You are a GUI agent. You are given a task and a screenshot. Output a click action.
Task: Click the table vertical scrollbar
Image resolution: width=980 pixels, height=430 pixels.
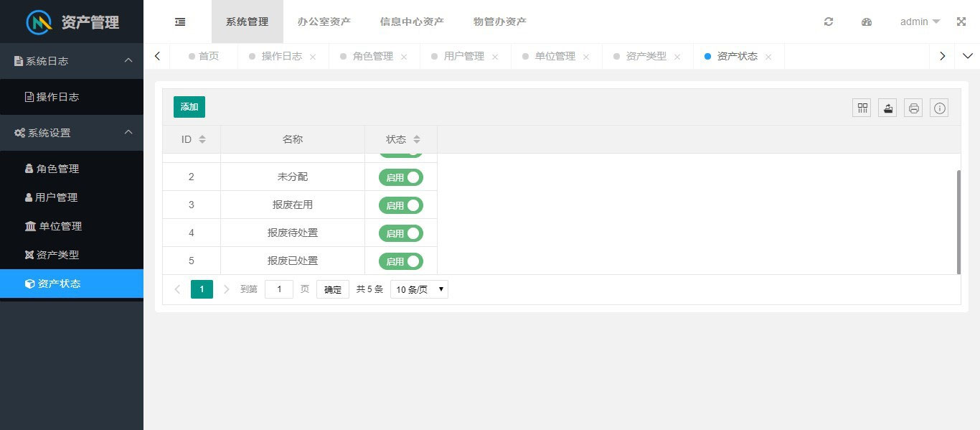958,221
